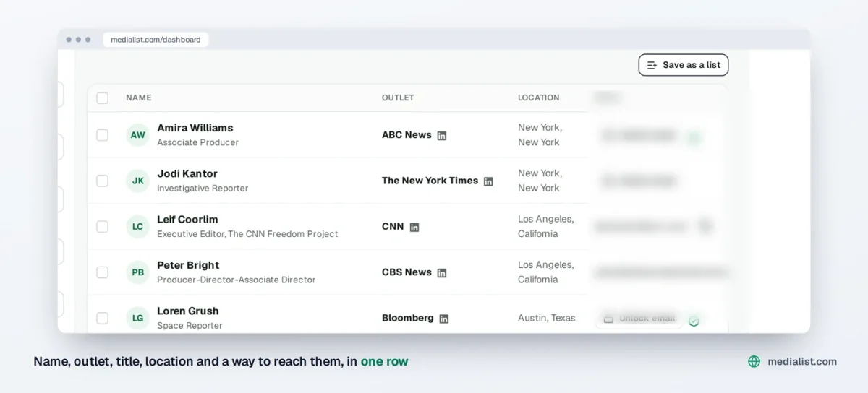Open the LinkedIn icon next to Bloomberg
868x393 pixels.
coord(444,319)
